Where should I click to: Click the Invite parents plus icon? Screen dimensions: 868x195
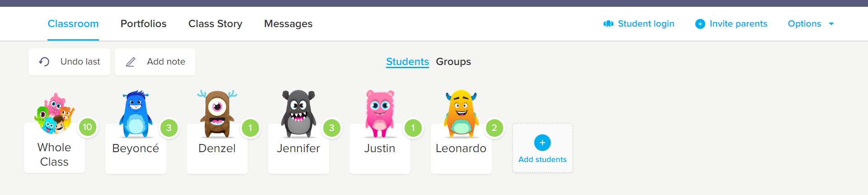pyautogui.click(x=700, y=24)
